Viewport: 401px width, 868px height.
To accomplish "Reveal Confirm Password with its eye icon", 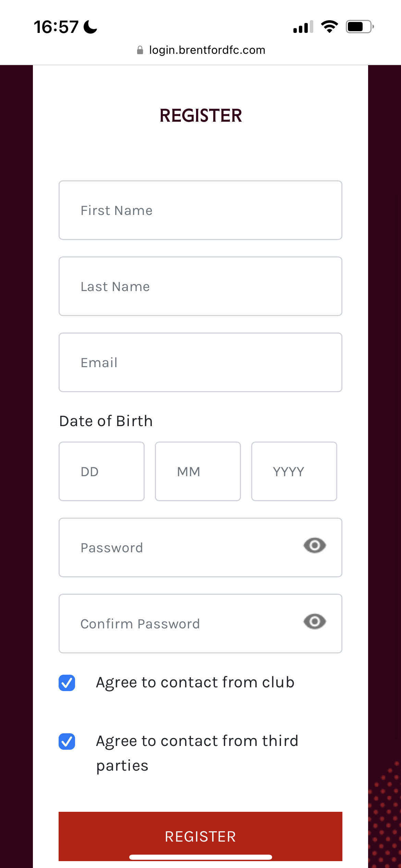I will [315, 622].
